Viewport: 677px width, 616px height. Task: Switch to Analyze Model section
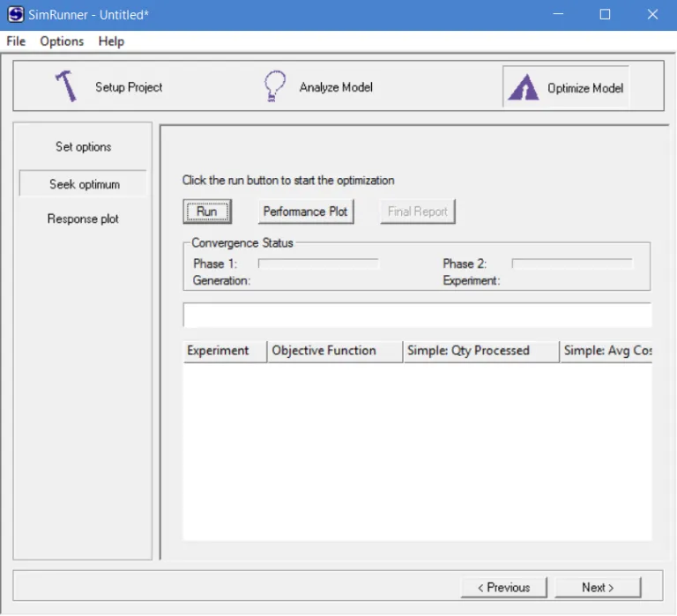[x=336, y=87]
